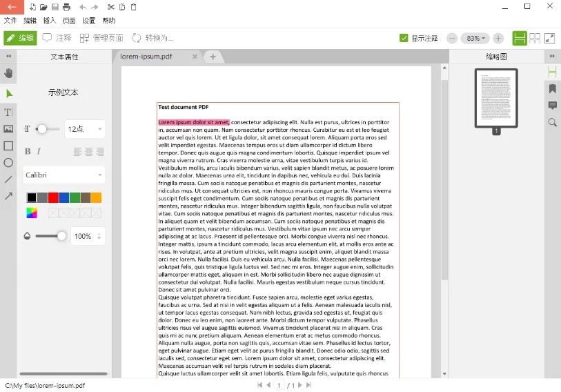Open a file with folder icon

(x=43, y=7)
